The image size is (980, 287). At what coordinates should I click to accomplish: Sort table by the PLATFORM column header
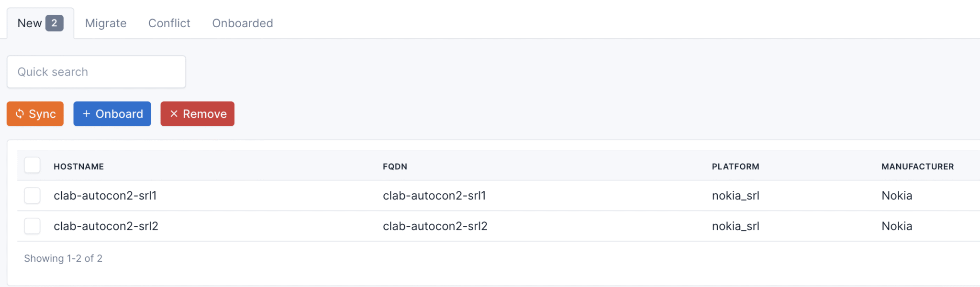coord(735,166)
